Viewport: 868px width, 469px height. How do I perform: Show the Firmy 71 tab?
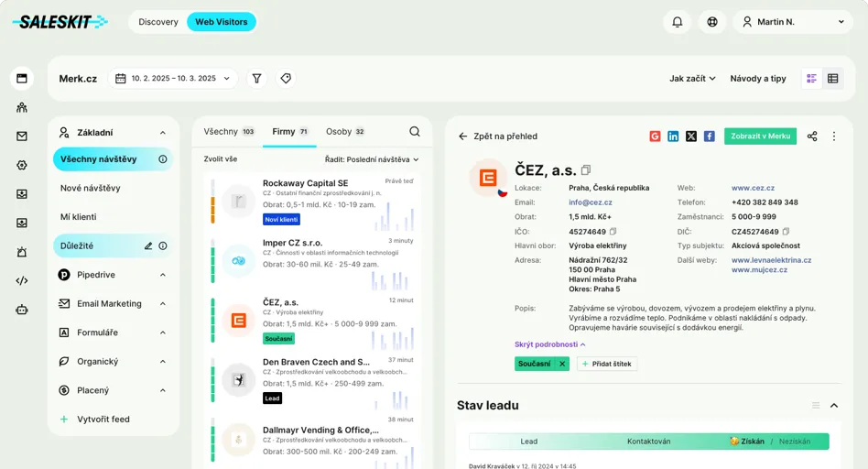(289, 132)
